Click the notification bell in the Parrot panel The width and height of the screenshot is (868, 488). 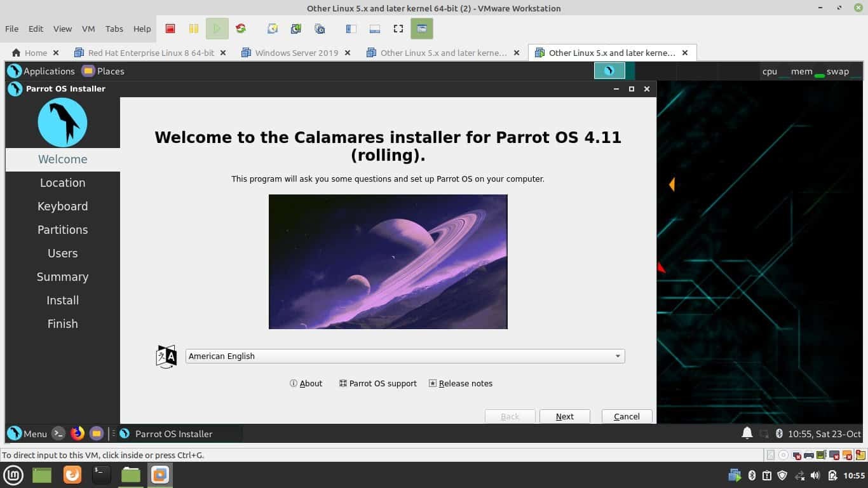(747, 433)
